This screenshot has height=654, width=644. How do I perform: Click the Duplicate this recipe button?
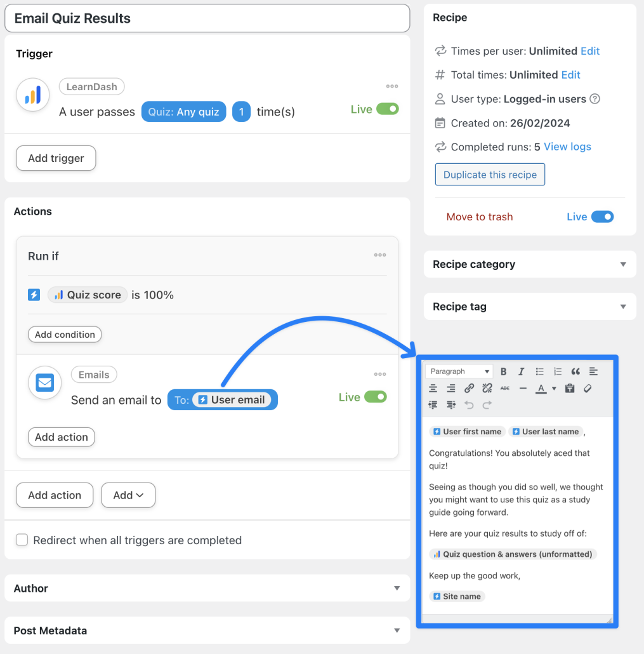(490, 174)
